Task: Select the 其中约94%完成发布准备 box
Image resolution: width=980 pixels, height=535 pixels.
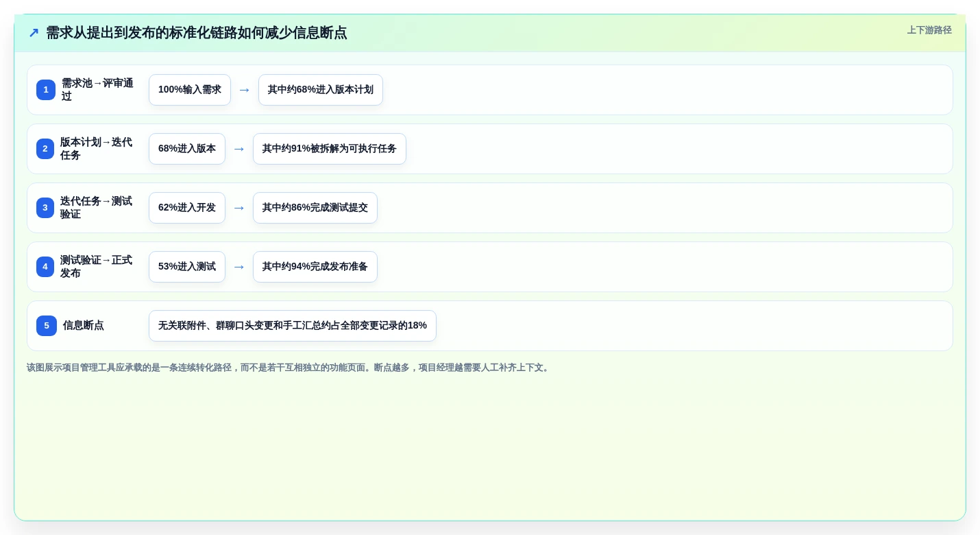Action: click(x=315, y=267)
